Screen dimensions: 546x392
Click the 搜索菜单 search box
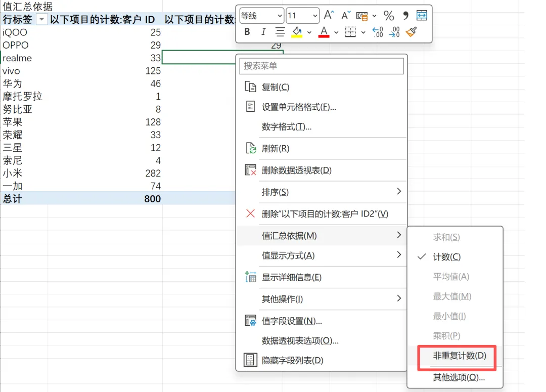pos(322,66)
